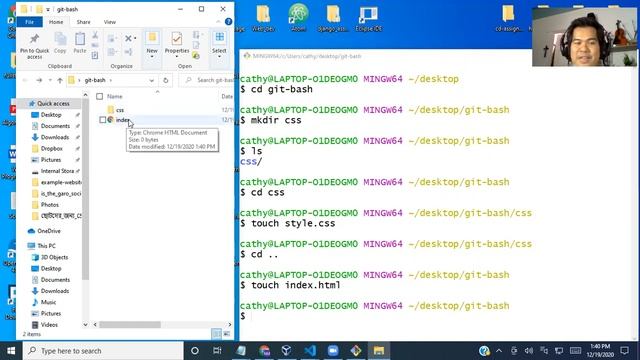This screenshot has height=360, width=640.
Task: Collapse the ribbon chevron
Action: [218, 22]
